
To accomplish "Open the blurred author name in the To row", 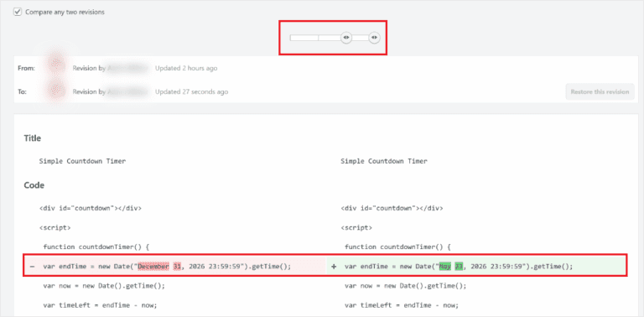I will click(x=127, y=91).
